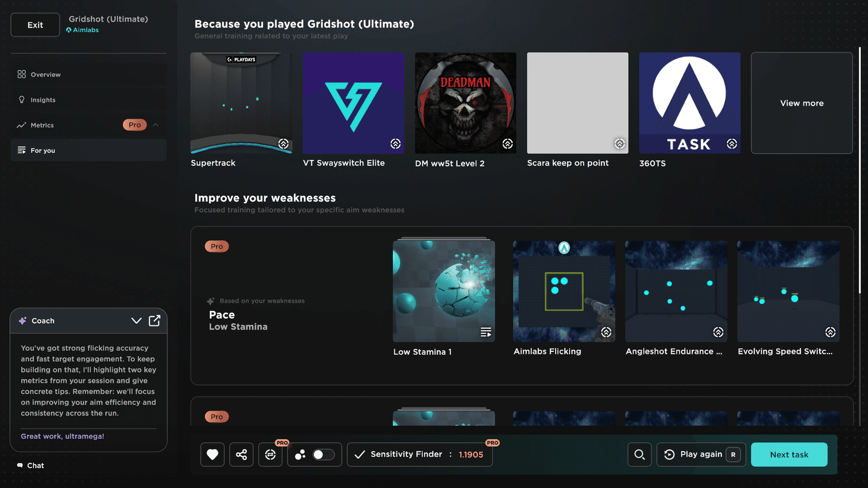Click 'Great work, ultramega!' text
This screenshot has height=488, width=868.
62,436
